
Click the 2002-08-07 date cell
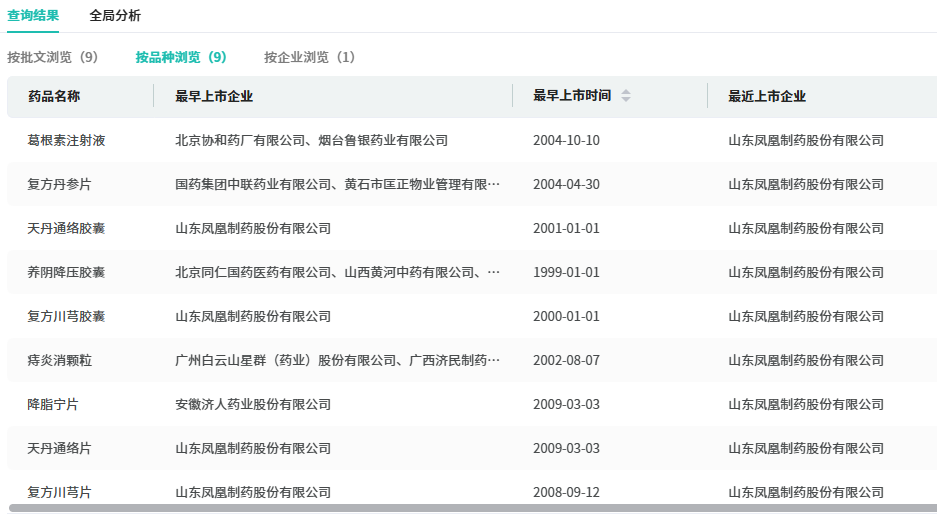[x=566, y=360]
